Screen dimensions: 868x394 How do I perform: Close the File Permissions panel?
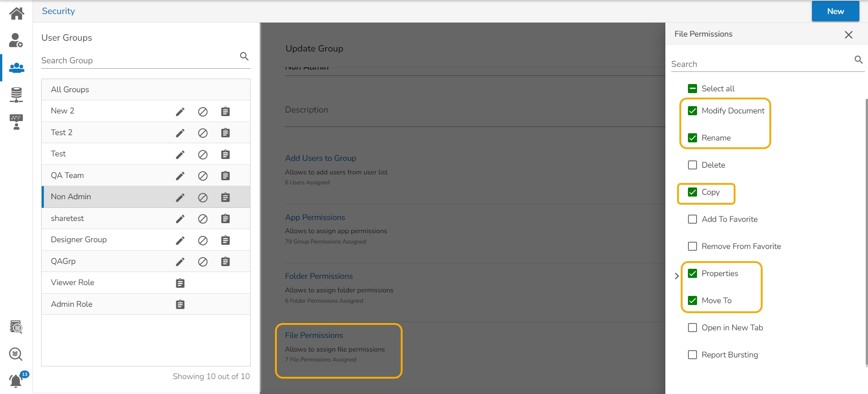(849, 35)
